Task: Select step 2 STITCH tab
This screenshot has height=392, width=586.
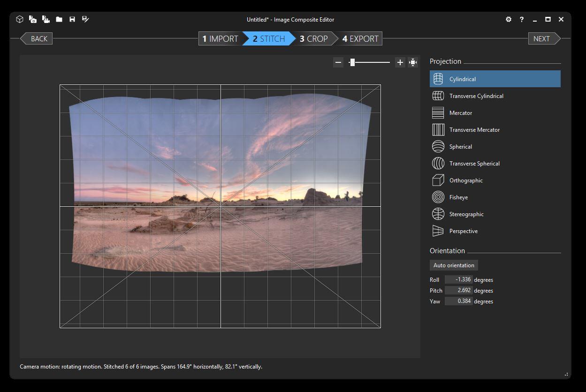Action: pyautogui.click(x=269, y=38)
